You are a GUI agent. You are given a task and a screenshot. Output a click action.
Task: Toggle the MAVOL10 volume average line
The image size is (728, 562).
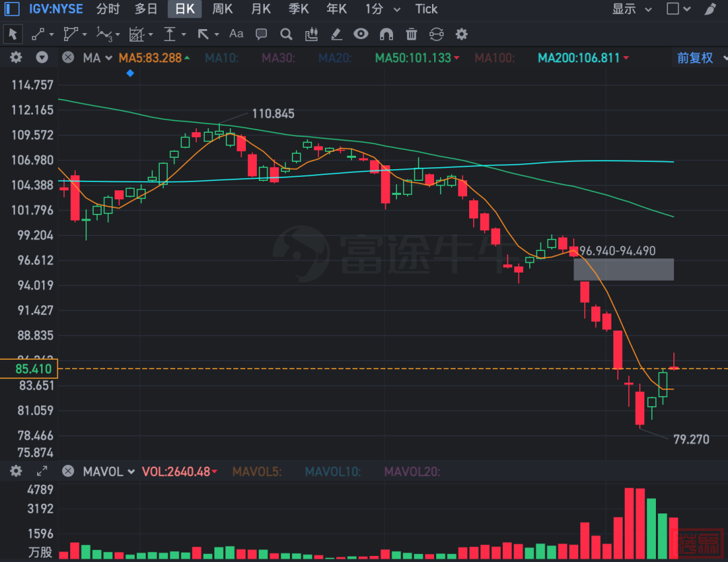332,472
